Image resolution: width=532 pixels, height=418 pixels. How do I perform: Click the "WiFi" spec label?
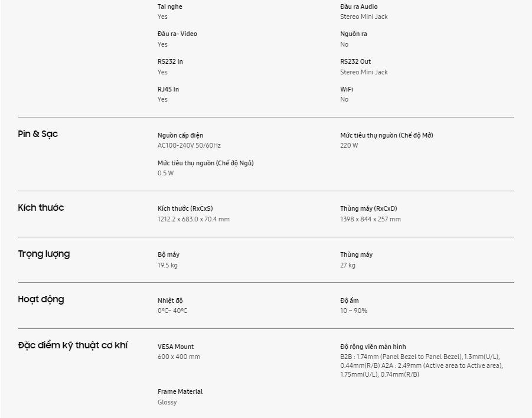tap(347, 89)
